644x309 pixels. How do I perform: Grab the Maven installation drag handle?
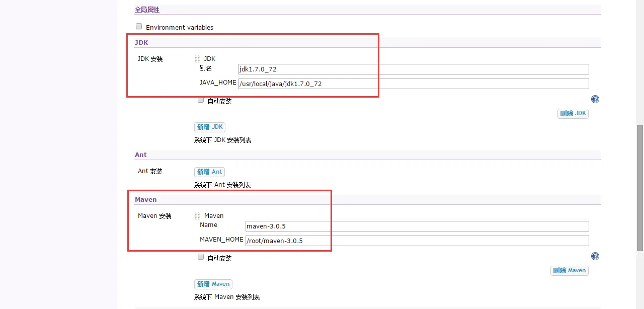[x=197, y=216]
